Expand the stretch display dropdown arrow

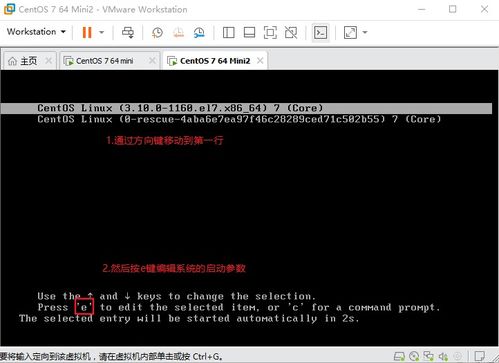[x=365, y=32]
